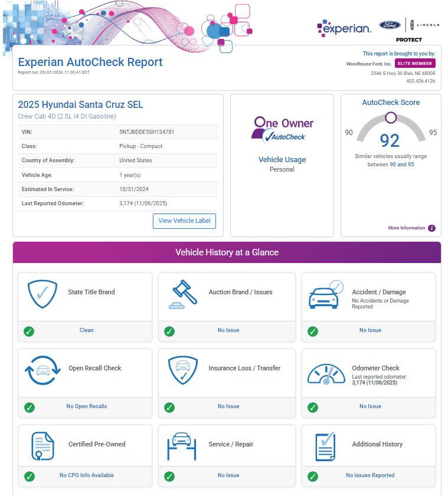Click No Issue under Accident / Damage
Image resolution: width=448 pixels, height=496 pixels.
click(x=370, y=330)
